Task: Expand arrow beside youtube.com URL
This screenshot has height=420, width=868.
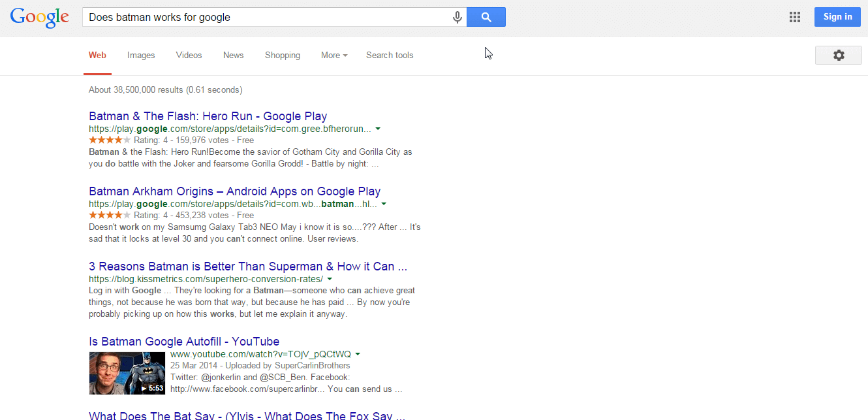Action: pyautogui.click(x=358, y=354)
